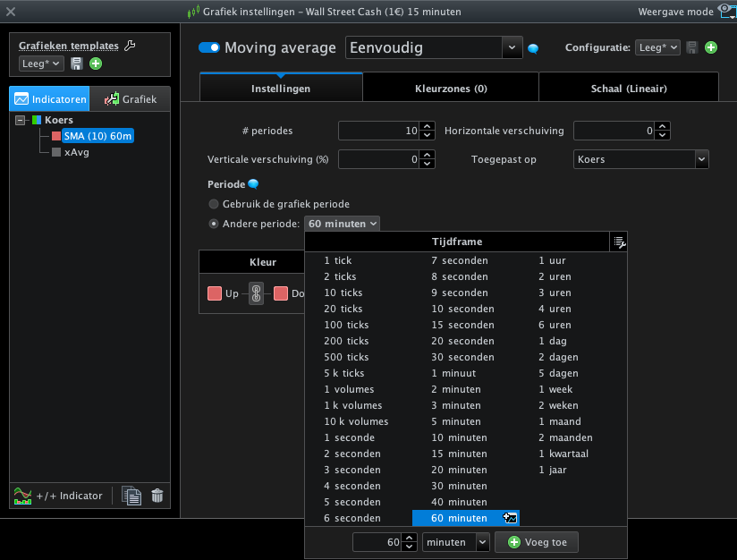
Task: Switch to the Kleurzones (0) tab
Action: [451, 89]
